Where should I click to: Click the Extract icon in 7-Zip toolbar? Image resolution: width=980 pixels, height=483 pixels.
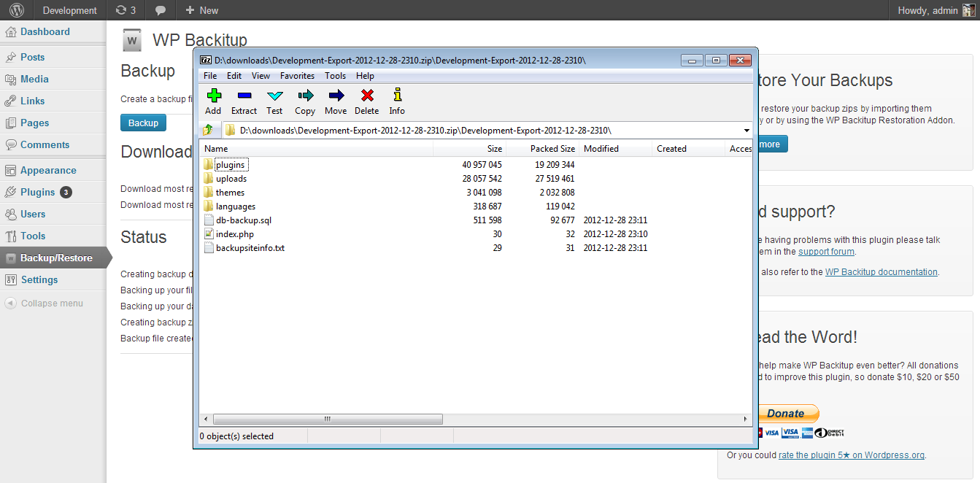tap(244, 95)
